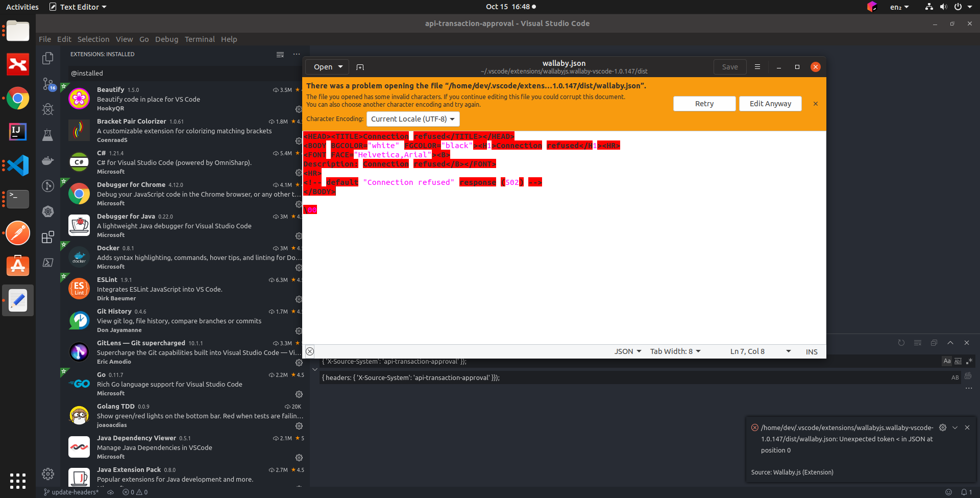Clear extensions search results icon

coord(280,54)
